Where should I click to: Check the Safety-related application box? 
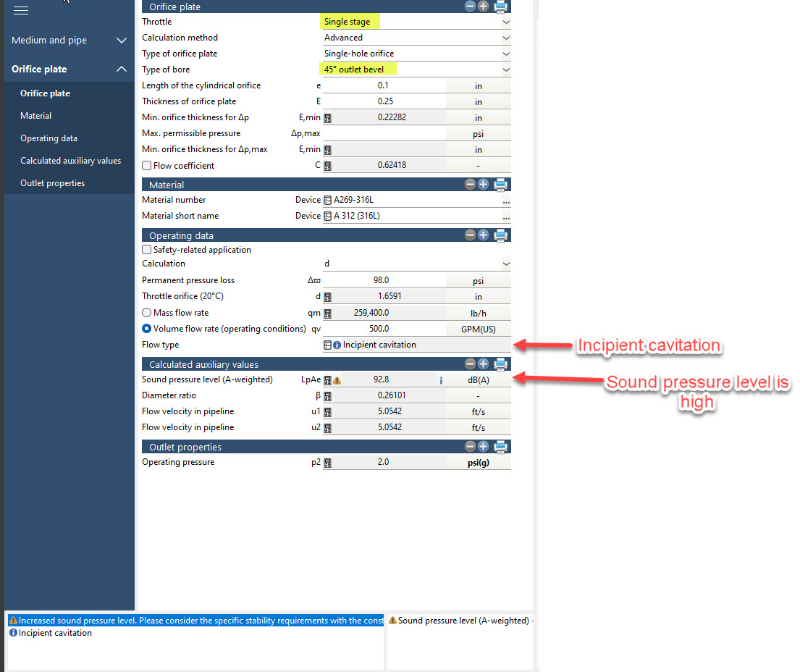point(147,250)
